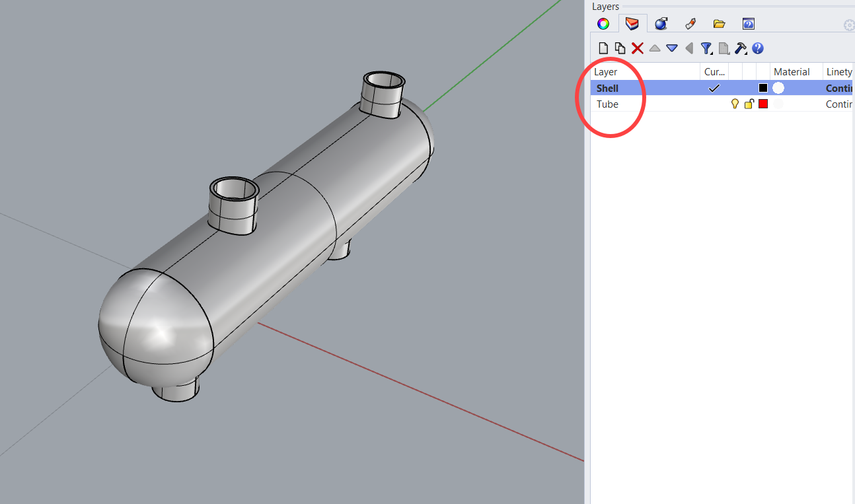Move the selected layer up
This screenshot has width=855, height=504.
(654, 48)
